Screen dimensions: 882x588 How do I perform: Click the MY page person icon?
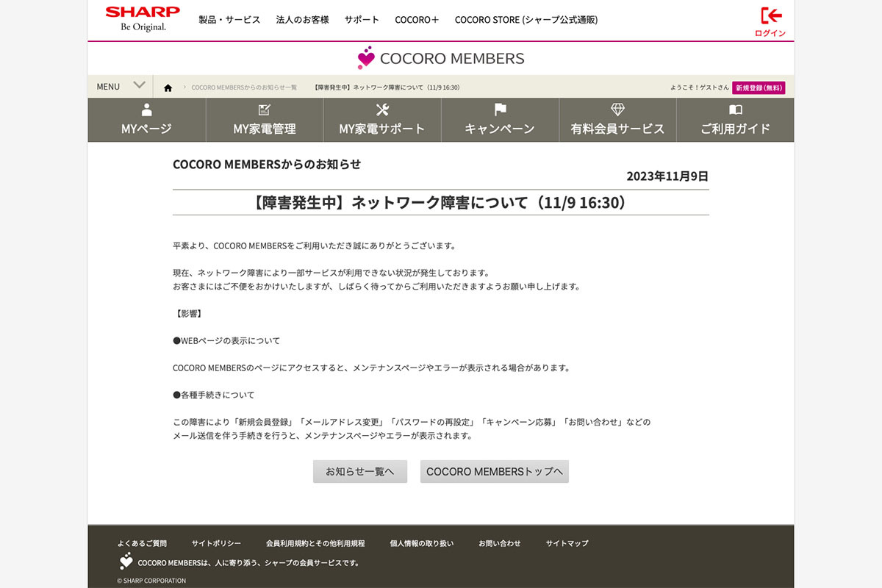pyautogui.click(x=147, y=110)
